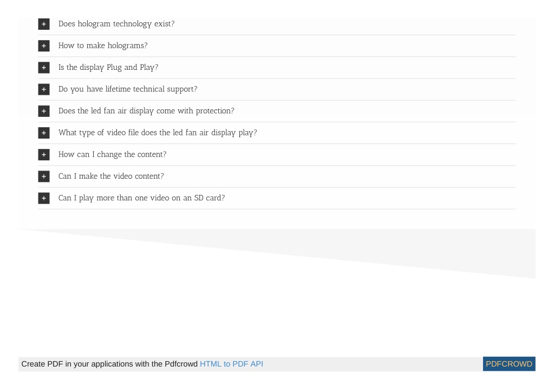The width and height of the screenshot is (554, 392).
Task: Expand 'How to make holograms?' FAQ entry
Action: click(103, 46)
